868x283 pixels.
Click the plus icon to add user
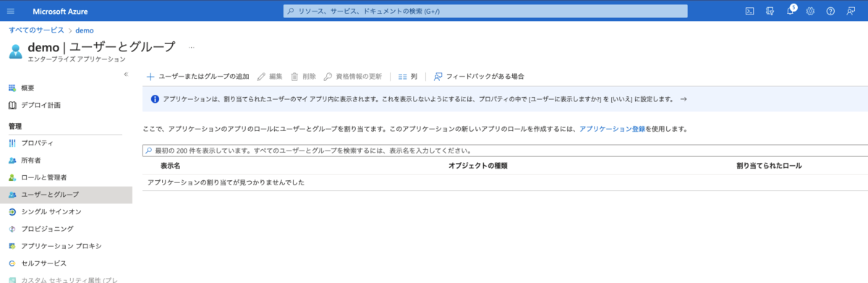(x=150, y=76)
